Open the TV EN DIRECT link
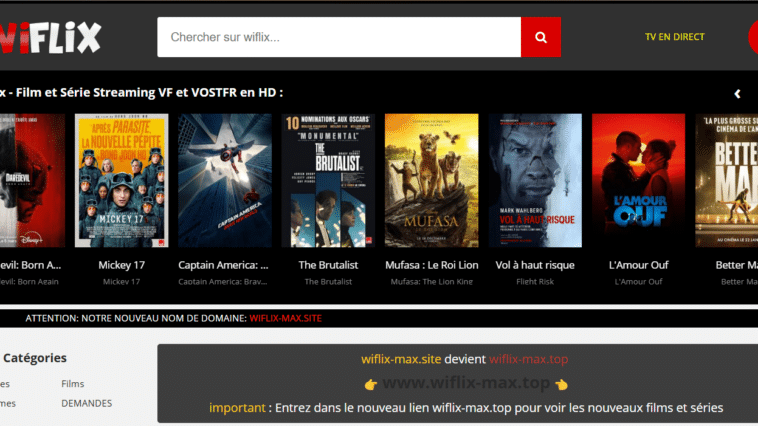 pos(674,37)
